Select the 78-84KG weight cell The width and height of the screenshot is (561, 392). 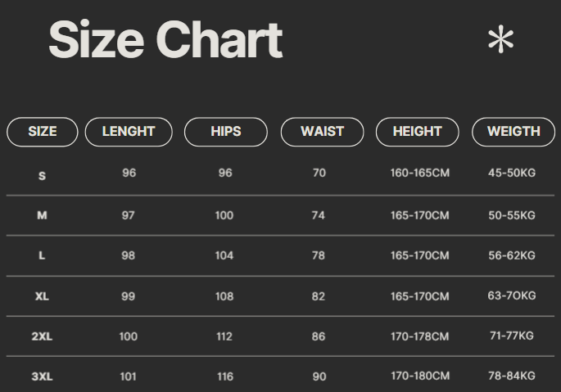pyautogui.click(x=512, y=376)
